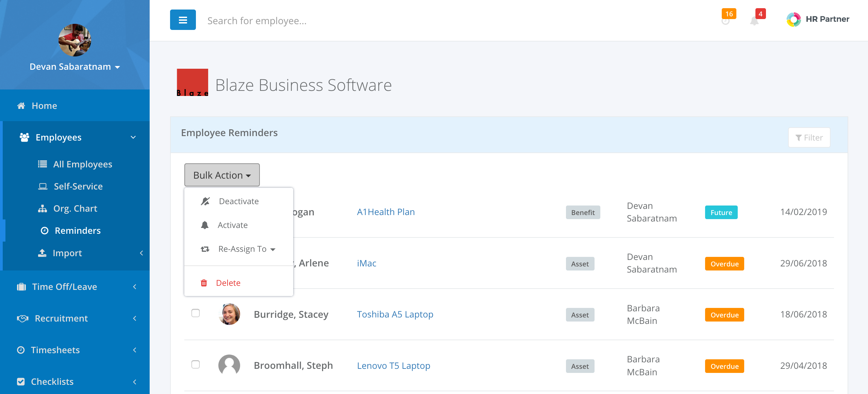Click the Employee Reminders heading
This screenshot has height=394, width=868.
coord(229,133)
